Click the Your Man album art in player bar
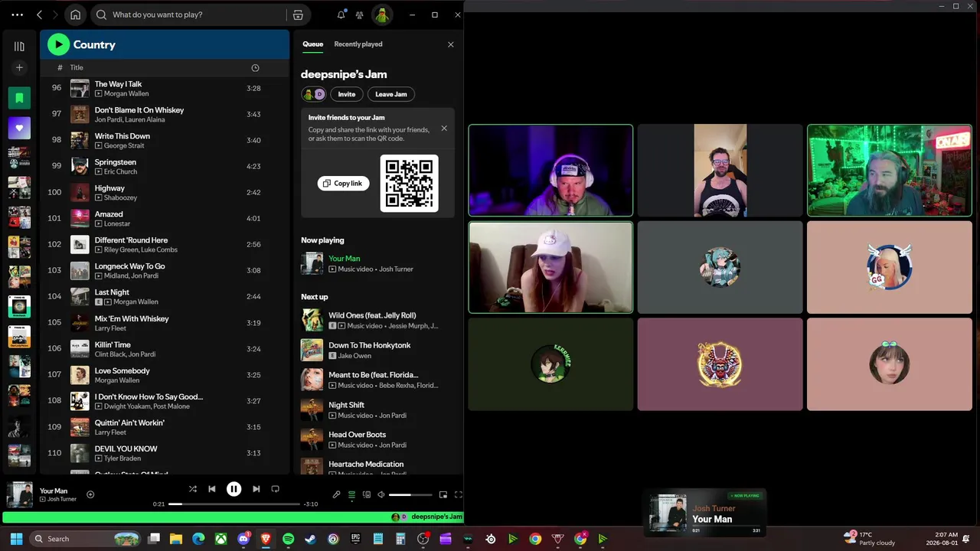The width and height of the screenshot is (980, 551). 20,494
